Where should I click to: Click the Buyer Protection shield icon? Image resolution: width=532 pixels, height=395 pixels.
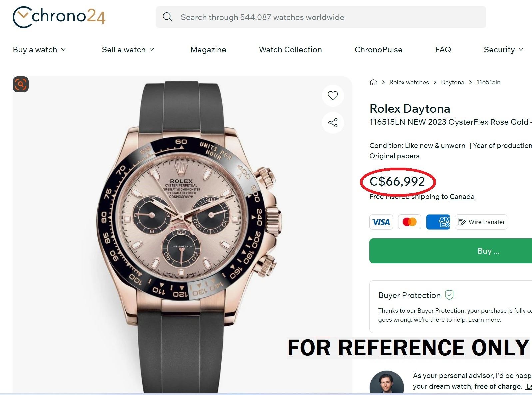(x=449, y=295)
